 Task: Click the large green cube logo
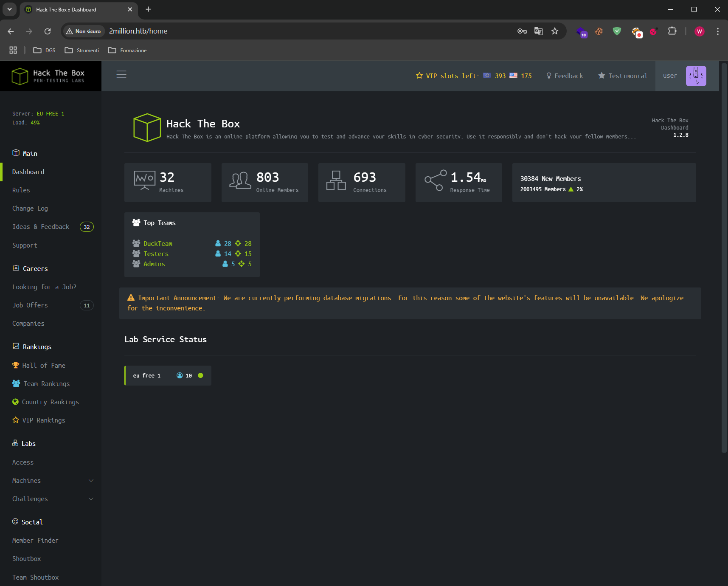(x=147, y=127)
